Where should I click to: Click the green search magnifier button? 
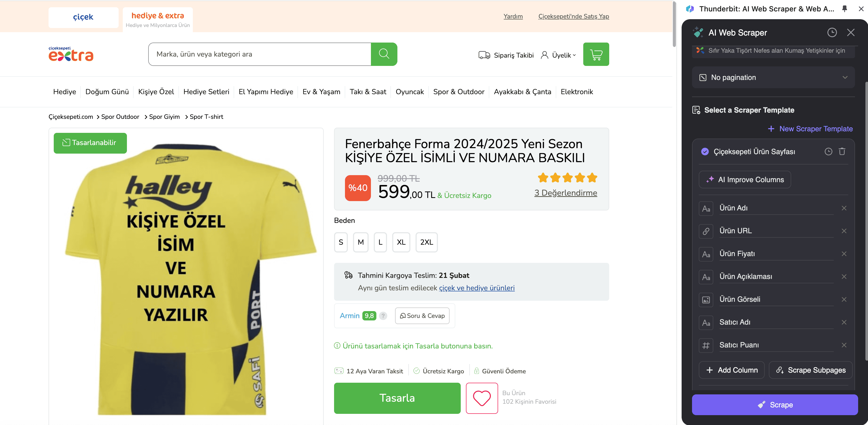(384, 54)
